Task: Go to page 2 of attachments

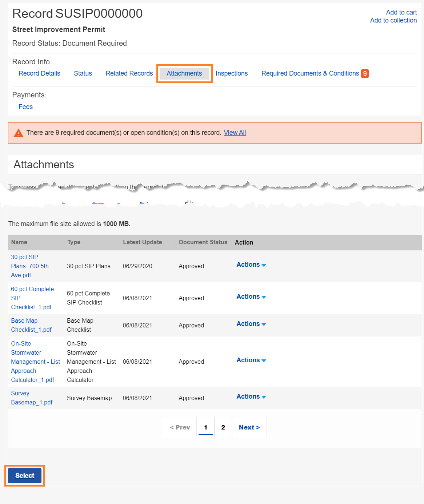Action: 223,427
